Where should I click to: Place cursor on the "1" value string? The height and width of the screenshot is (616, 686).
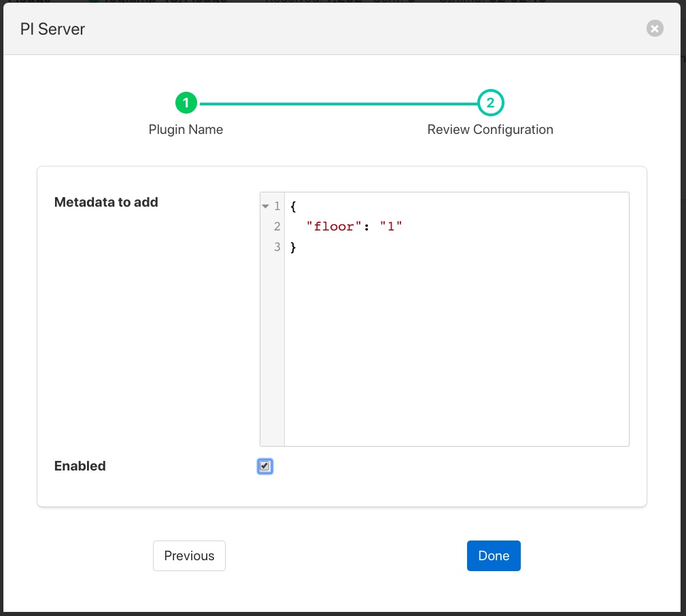tap(391, 226)
